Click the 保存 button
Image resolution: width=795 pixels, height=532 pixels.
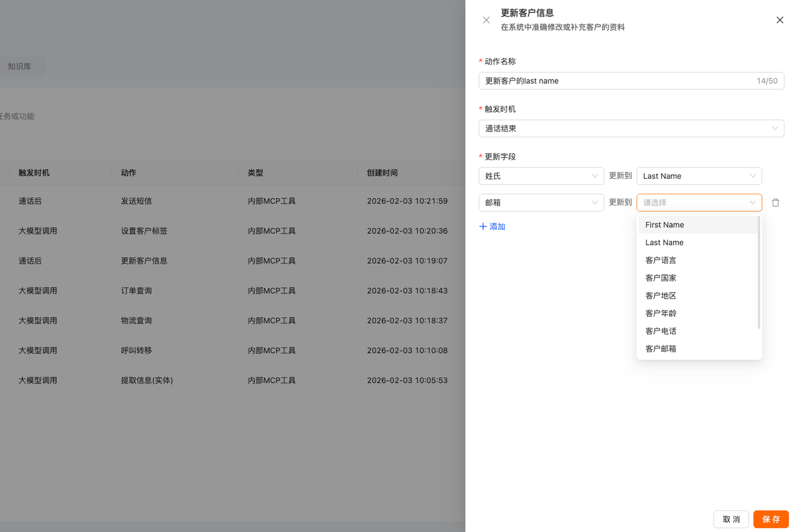pos(771,519)
